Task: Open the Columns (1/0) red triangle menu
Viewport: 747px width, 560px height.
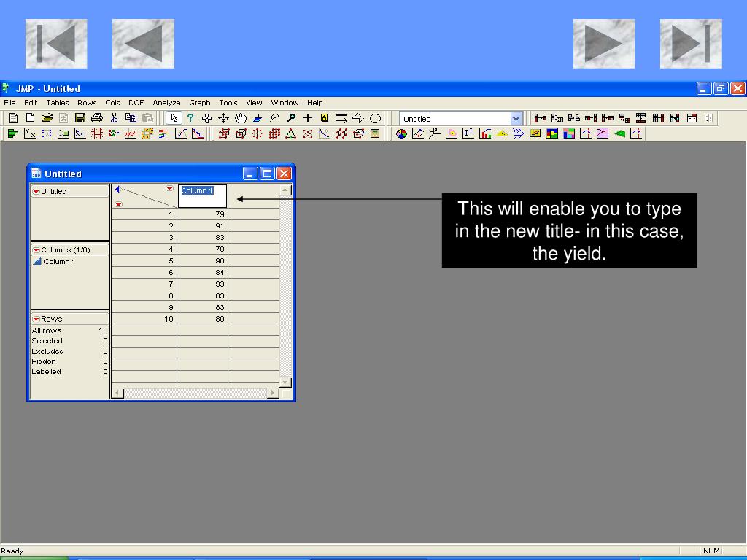Action: 36,250
